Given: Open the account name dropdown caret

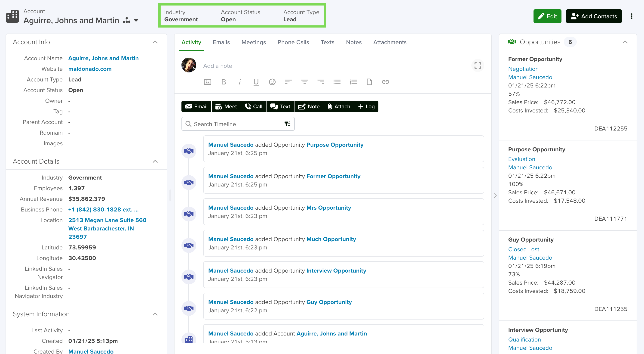Looking at the screenshot, I should tap(136, 21).
